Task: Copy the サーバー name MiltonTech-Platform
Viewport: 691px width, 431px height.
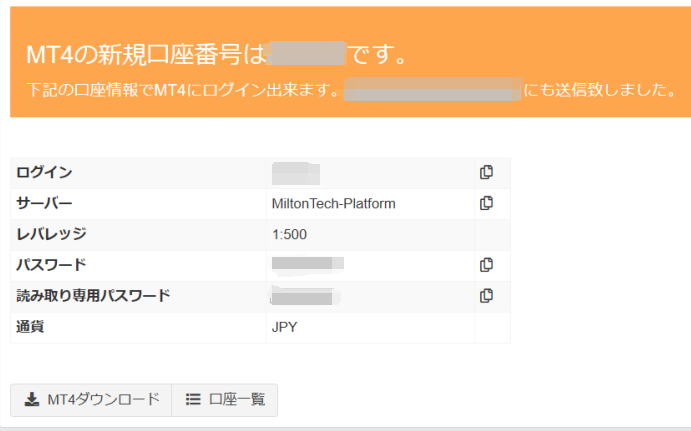Action: [486, 203]
